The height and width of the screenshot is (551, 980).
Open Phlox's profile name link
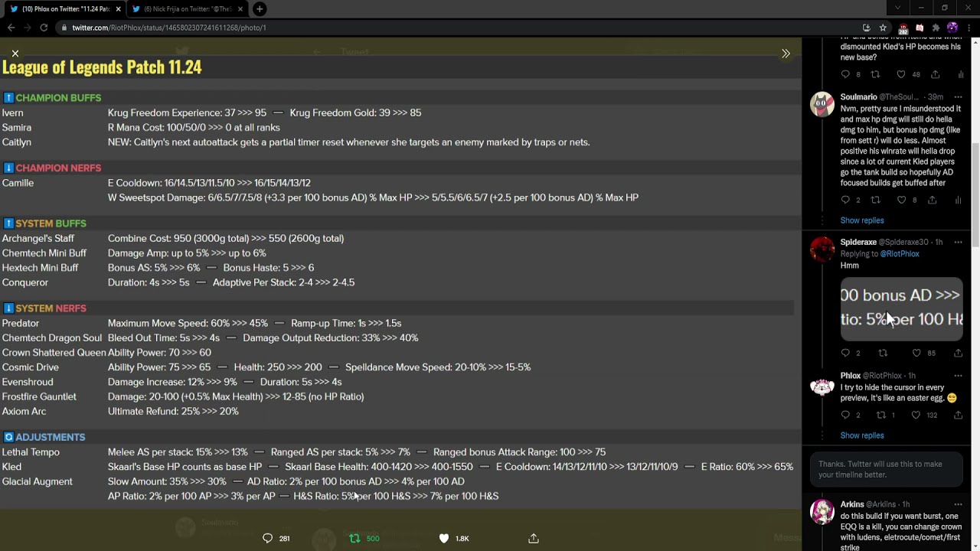point(851,376)
